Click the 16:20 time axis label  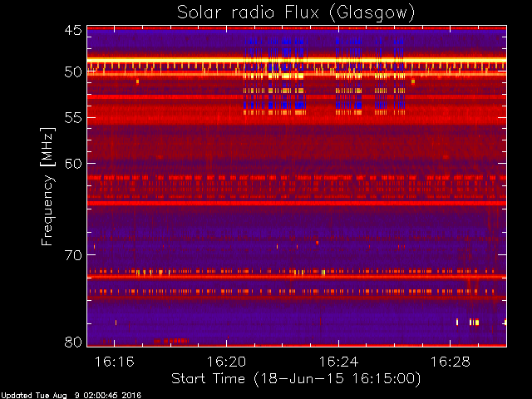(226, 362)
